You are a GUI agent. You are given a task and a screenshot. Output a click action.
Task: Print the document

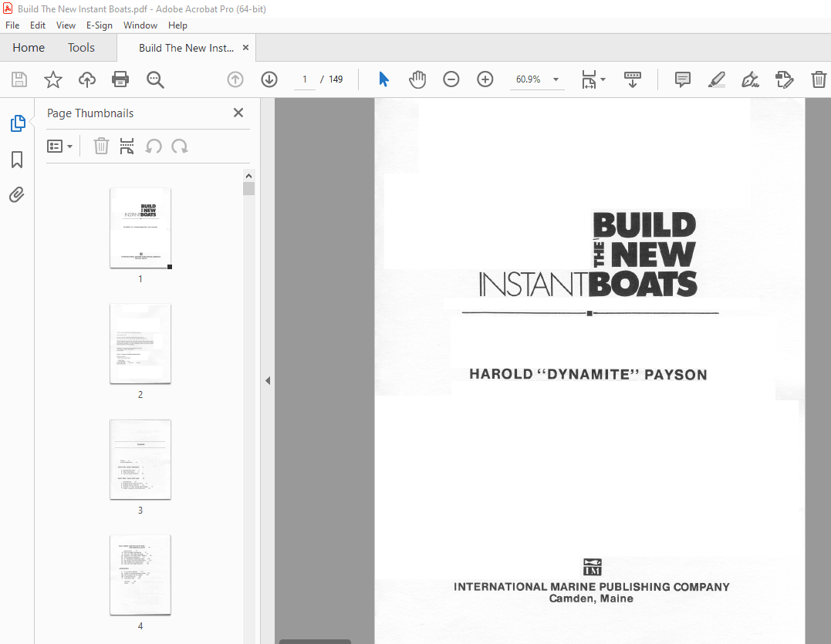click(120, 79)
